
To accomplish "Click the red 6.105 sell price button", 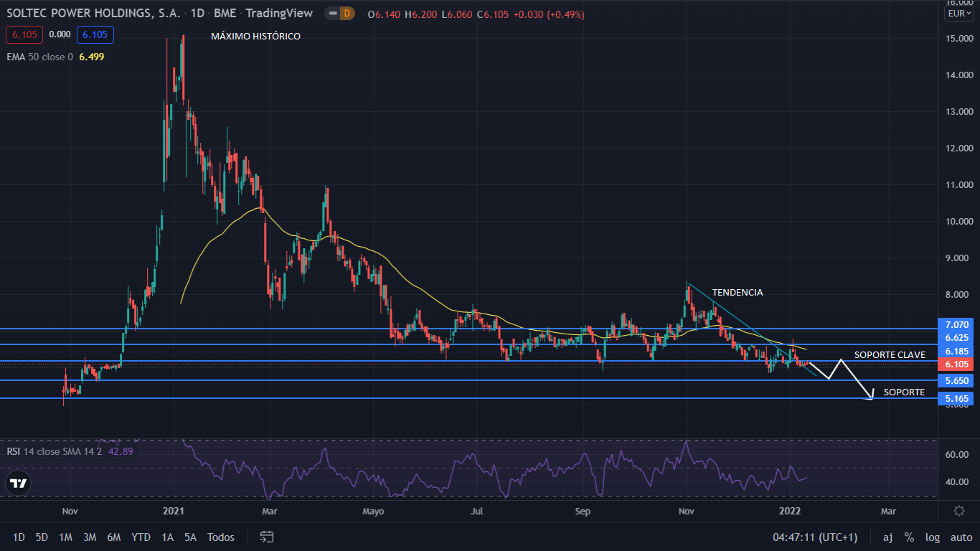I will click(x=24, y=34).
